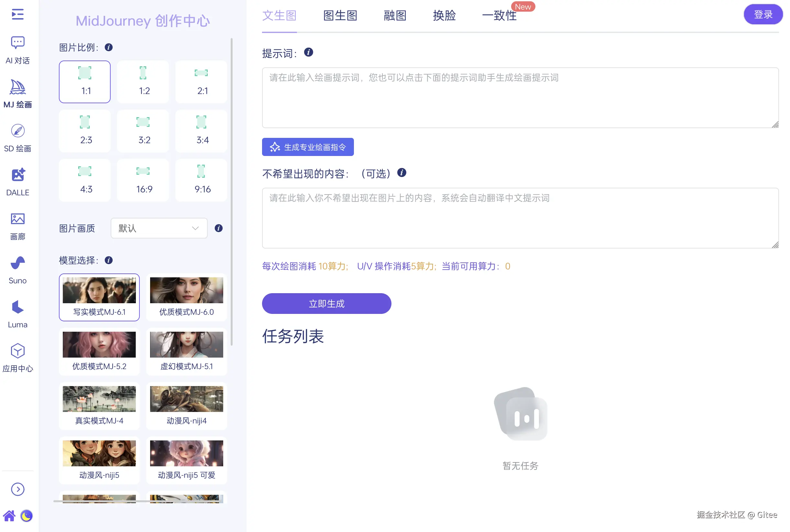Open AI 对话 chat section

(17, 50)
